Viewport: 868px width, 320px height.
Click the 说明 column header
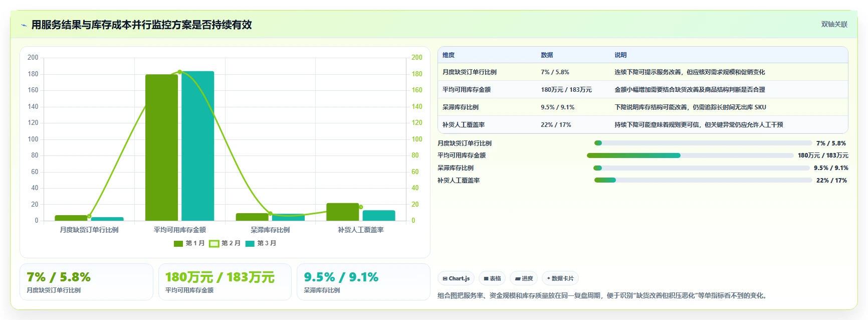[620, 55]
